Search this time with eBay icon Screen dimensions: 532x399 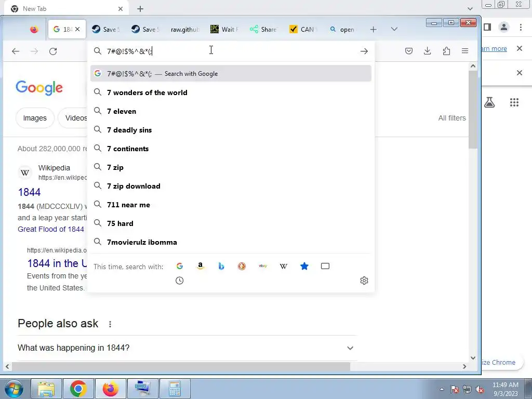point(263,267)
